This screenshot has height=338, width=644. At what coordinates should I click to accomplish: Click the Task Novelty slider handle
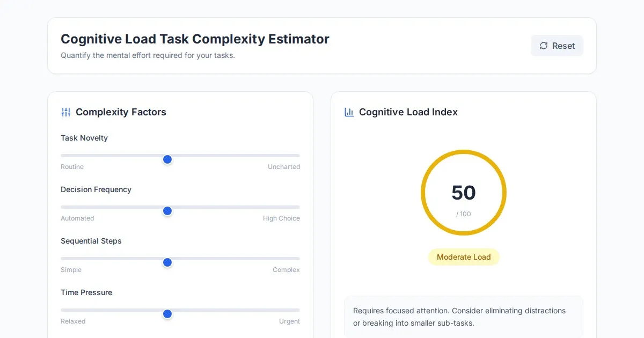click(167, 159)
